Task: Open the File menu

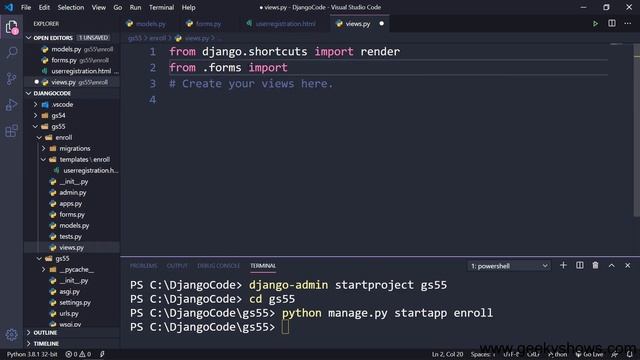Action: 26,7
